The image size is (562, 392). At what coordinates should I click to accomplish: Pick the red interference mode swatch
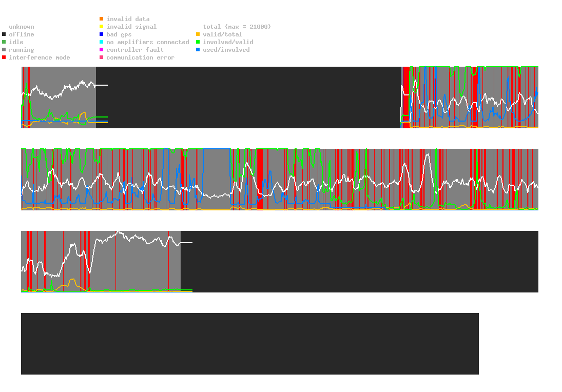4,57
